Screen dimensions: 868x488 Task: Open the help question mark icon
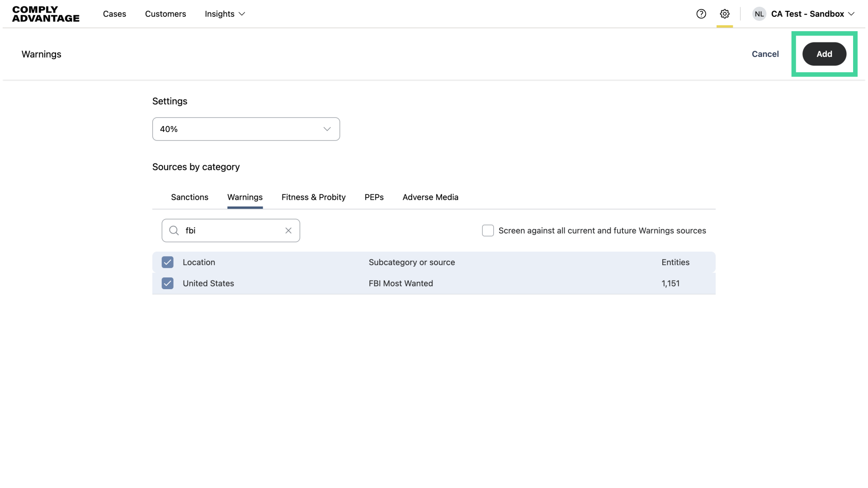click(x=701, y=14)
